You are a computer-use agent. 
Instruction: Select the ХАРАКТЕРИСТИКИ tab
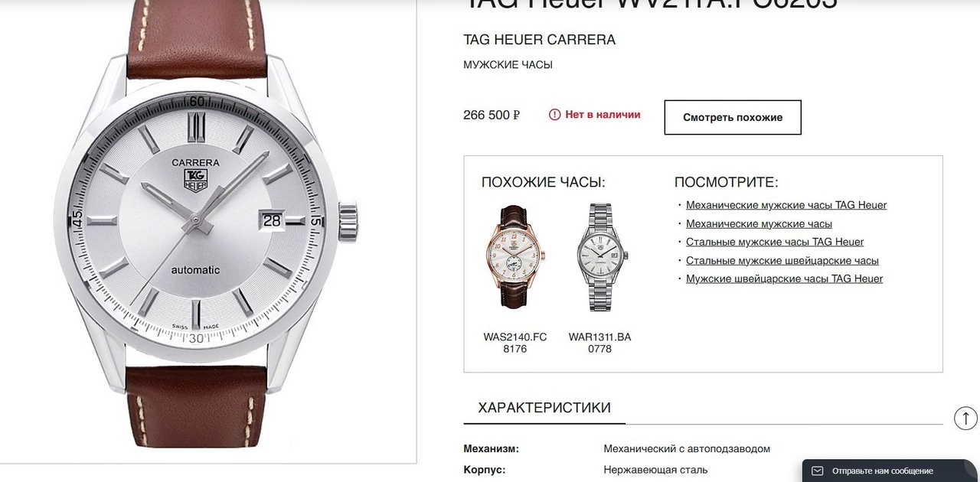(544, 408)
